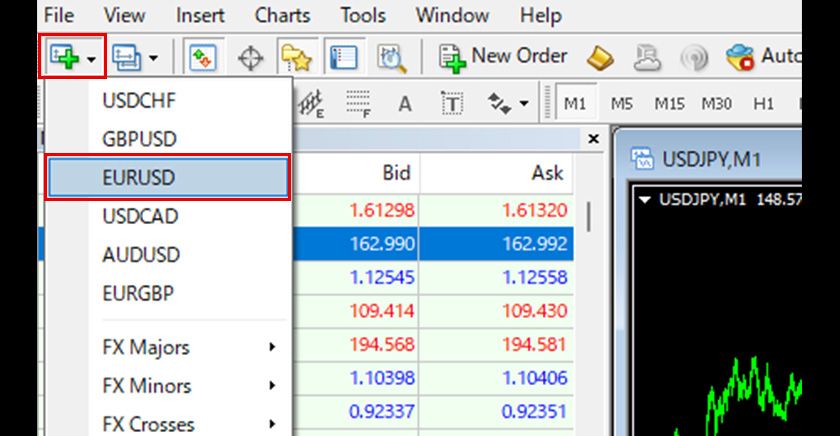The height and width of the screenshot is (436, 840).
Task: Toggle the Market Watch window icon
Action: coord(204,58)
